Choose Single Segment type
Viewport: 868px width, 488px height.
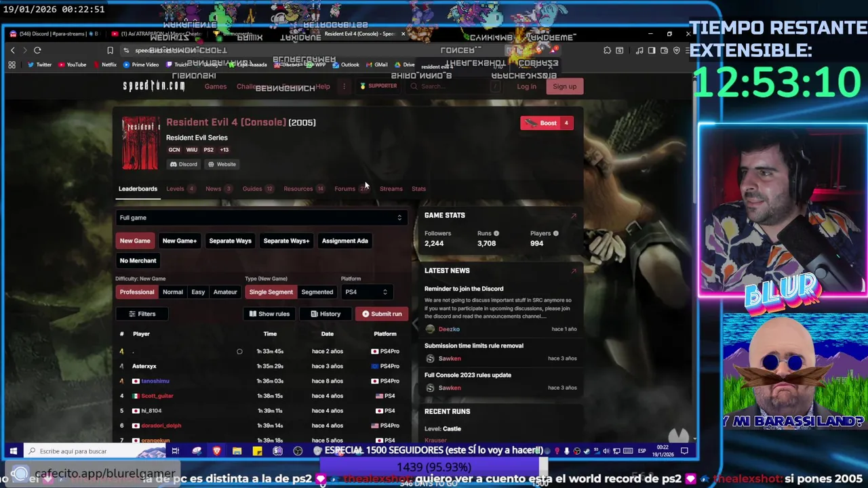(271, 292)
